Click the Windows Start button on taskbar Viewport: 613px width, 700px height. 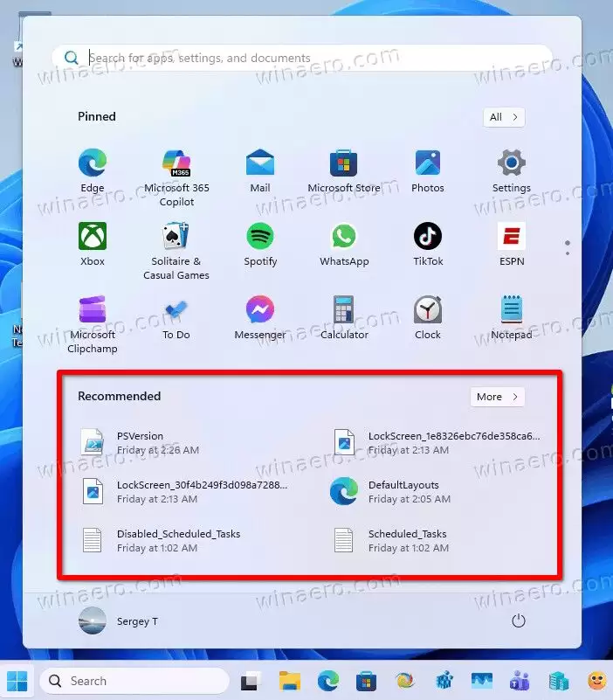[x=17, y=681]
